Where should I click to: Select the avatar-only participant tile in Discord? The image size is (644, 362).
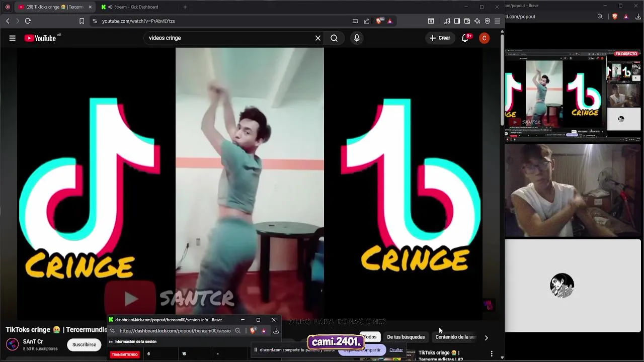pos(573,286)
